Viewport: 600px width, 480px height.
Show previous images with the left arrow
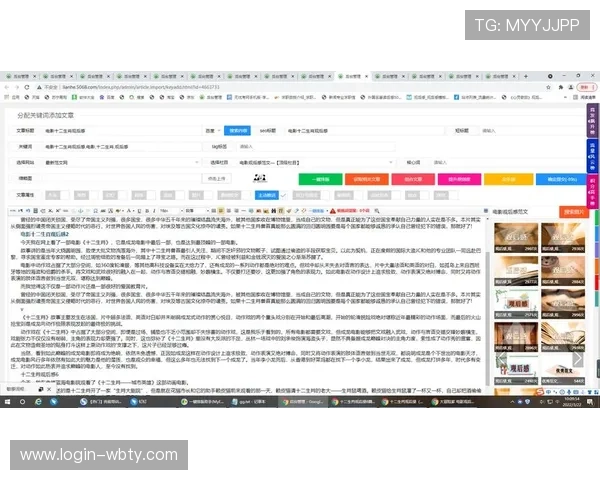click(502, 359)
